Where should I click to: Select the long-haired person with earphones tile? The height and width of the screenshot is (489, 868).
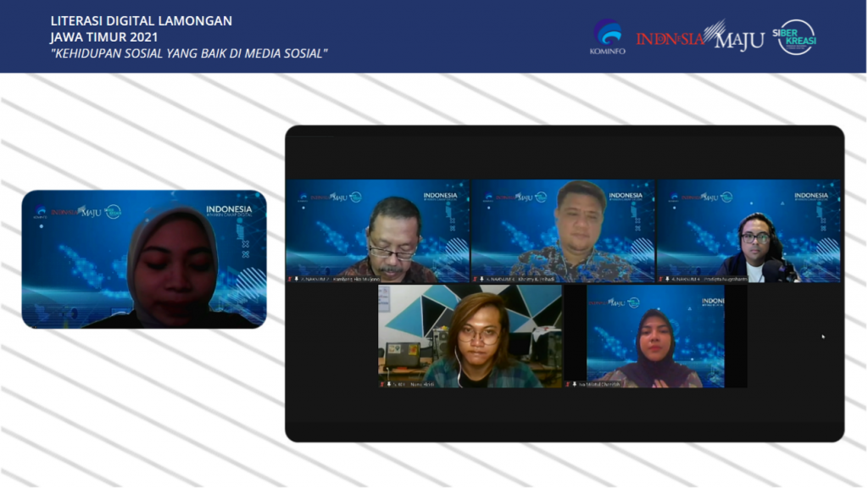click(x=470, y=335)
